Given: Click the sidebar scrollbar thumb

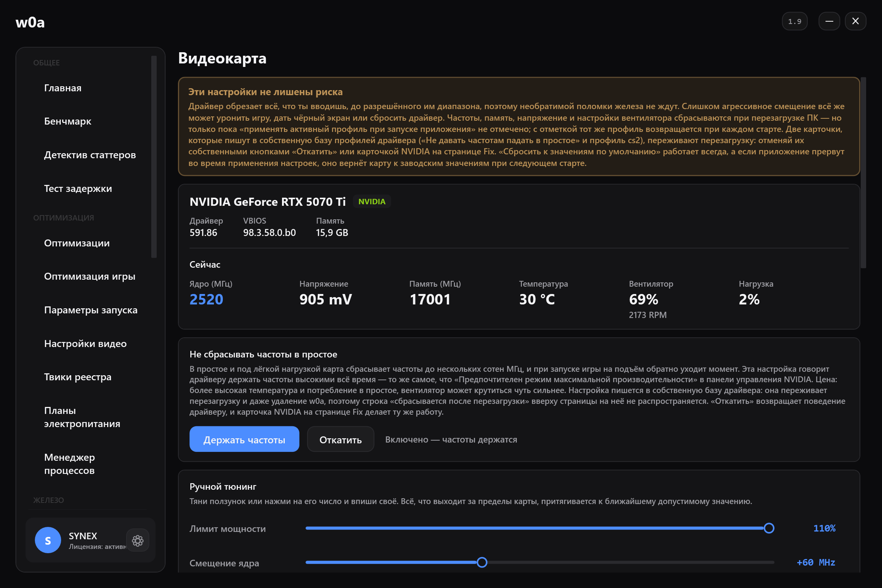Looking at the screenshot, I should 154,157.
